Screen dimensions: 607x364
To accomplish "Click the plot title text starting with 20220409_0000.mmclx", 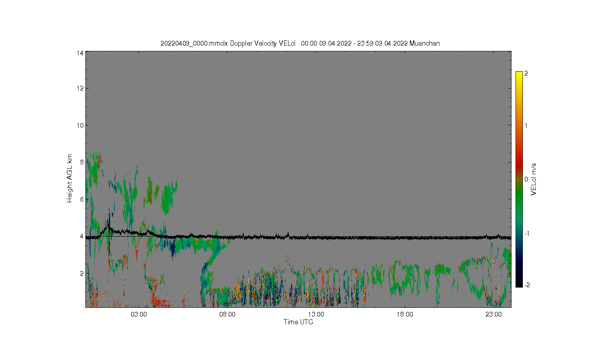I will [300, 43].
